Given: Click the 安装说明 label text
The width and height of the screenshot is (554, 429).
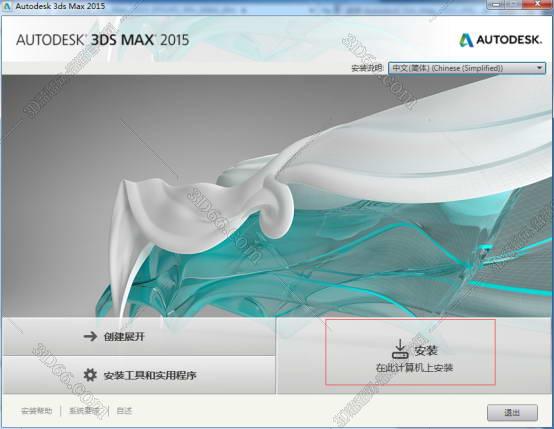Looking at the screenshot, I should coord(367,68).
